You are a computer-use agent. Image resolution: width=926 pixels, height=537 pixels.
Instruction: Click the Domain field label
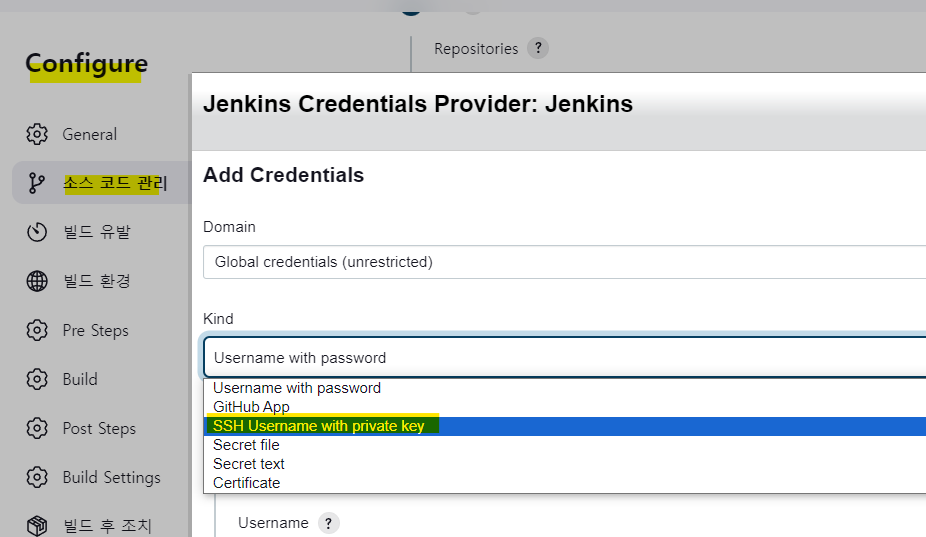(229, 227)
